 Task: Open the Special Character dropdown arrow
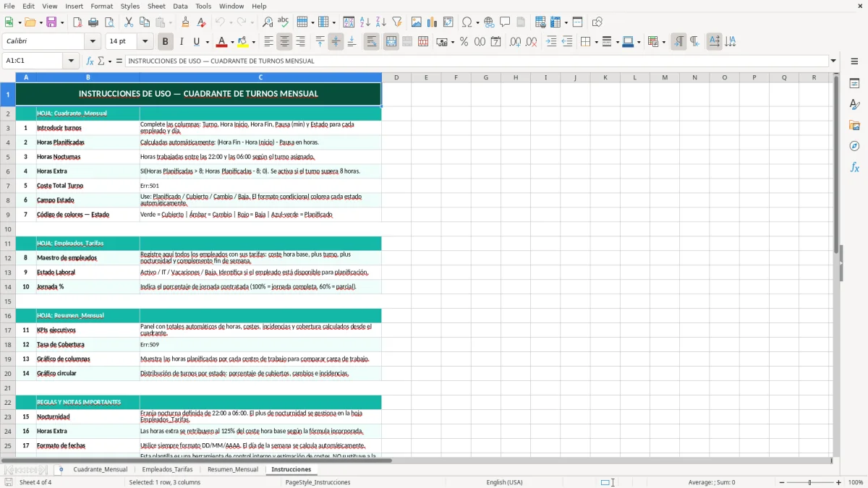477,22
